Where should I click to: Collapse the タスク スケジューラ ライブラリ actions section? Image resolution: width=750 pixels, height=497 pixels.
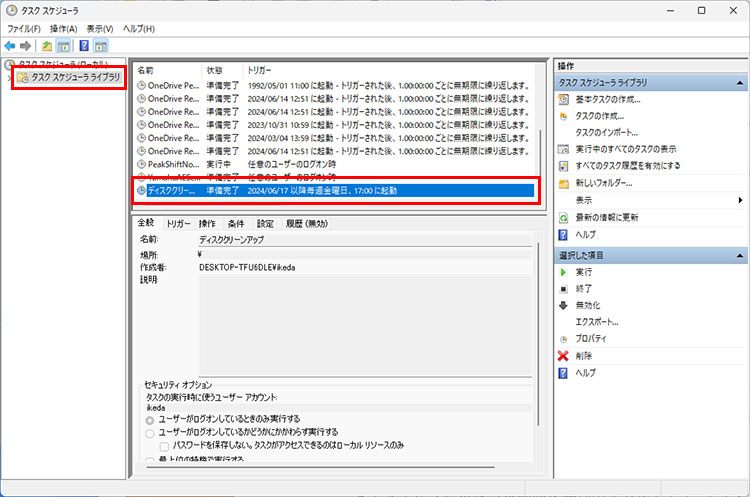coord(739,82)
